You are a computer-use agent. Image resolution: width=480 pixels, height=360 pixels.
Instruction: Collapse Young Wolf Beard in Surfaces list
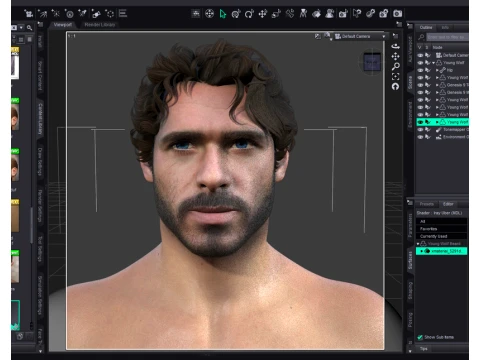coord(418,244)
